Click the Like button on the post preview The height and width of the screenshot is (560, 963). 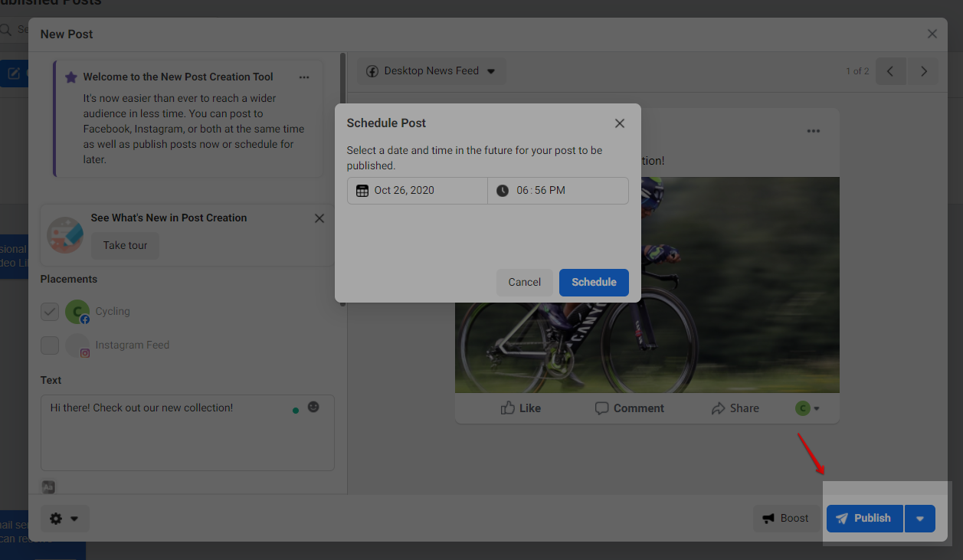(x=521, y=408)
